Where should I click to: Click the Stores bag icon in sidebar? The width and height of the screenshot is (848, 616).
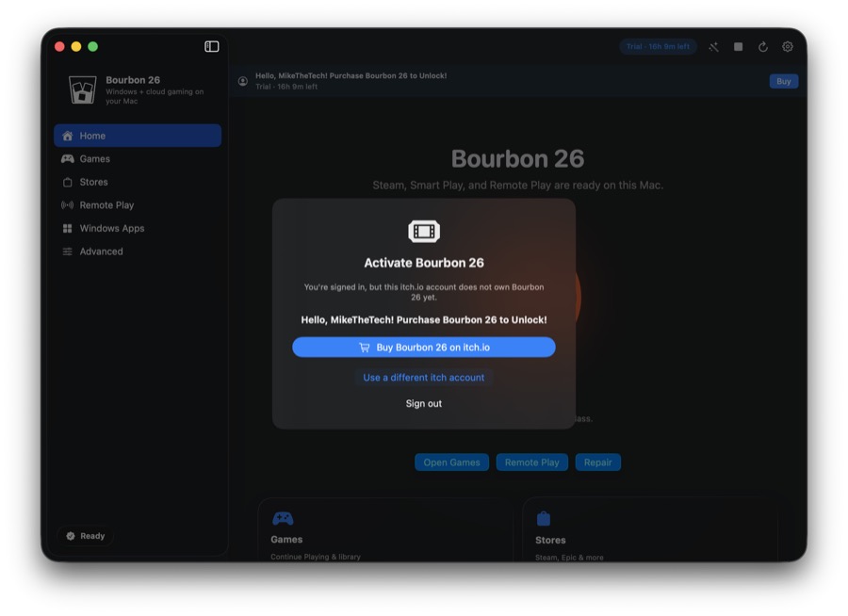coord(68,183)
